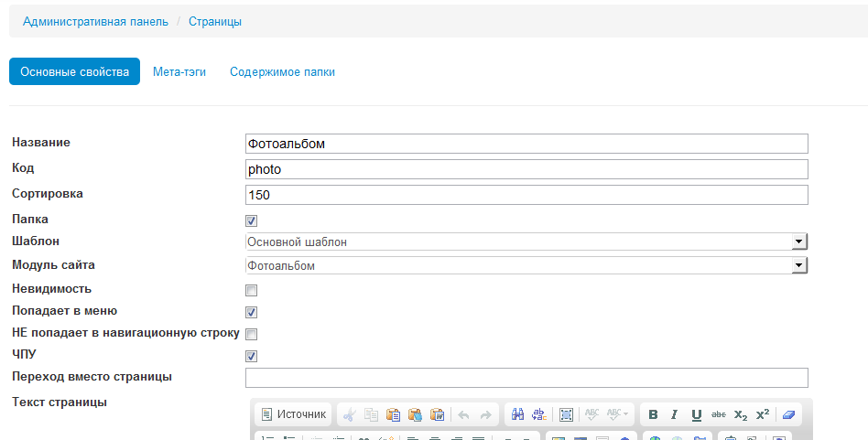Toggle Subscript formatting

point(741,414)
